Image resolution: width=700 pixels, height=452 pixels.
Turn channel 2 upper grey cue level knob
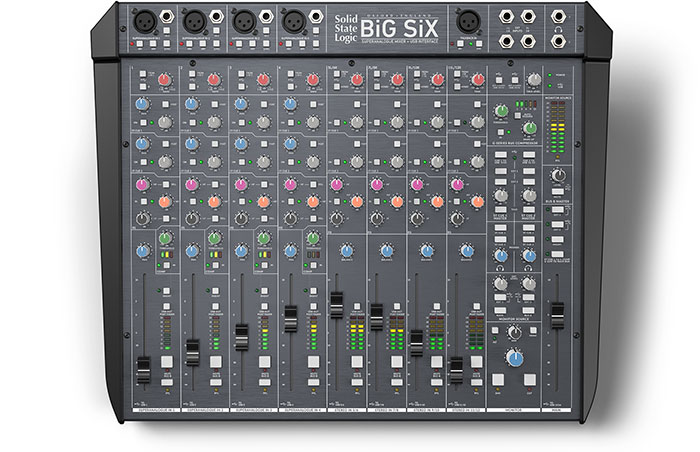pos(214,121)
